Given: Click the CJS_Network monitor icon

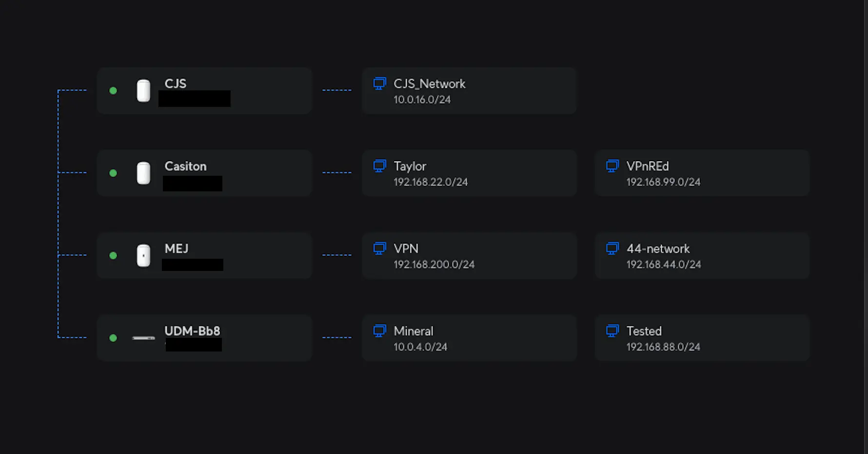Looking at the screenshot, I should tap(379, 83).
